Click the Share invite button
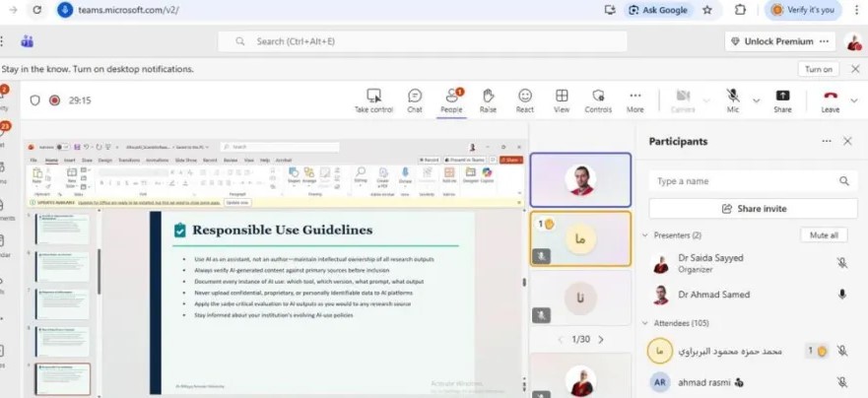Image resolution: width=868 pixels, height=398 pixels. pos(753,209)
